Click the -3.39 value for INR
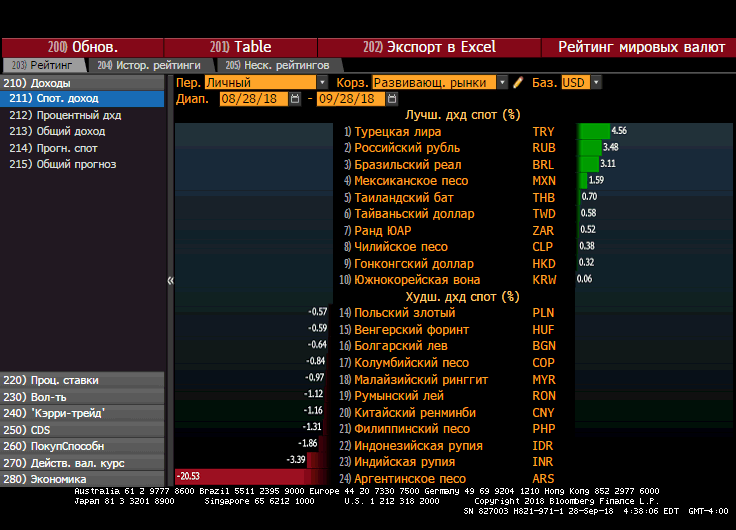This screenshot has width=736, height=530. coord(296,460)
